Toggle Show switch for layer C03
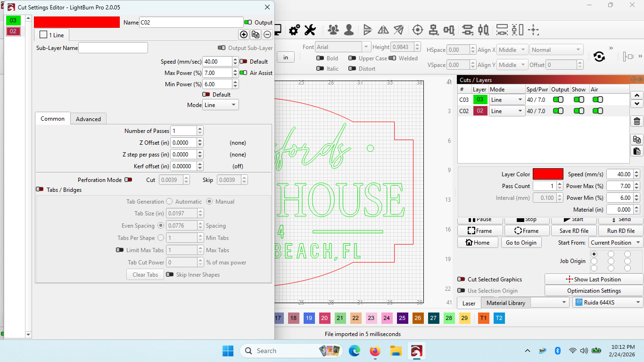Image resolution: width=644 pixels, height=362 pixels. point(578,100)
